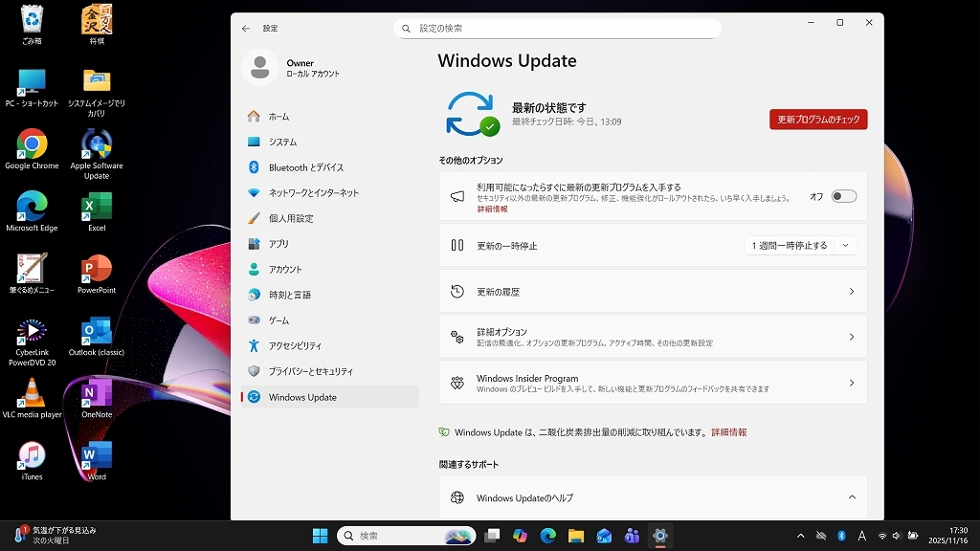The width and height of the screenshot is (980, 551).
Task: Open the PC shortcut desktop icon
Action: [32, 87]
